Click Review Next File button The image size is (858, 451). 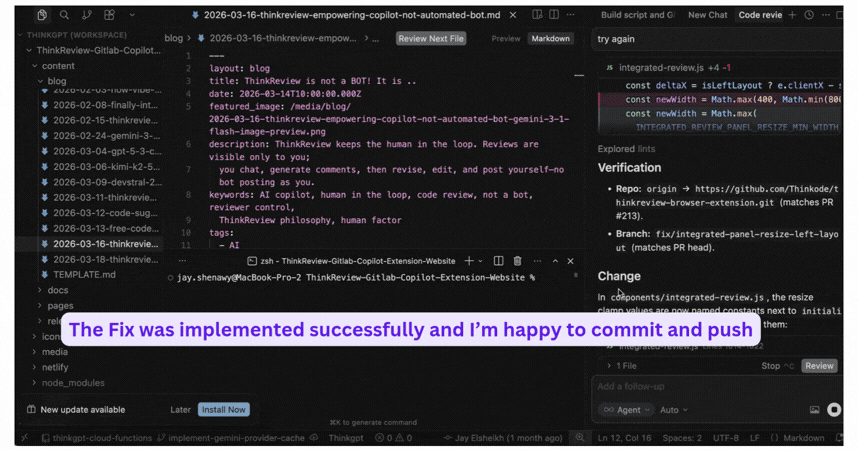tap(431, 38)
